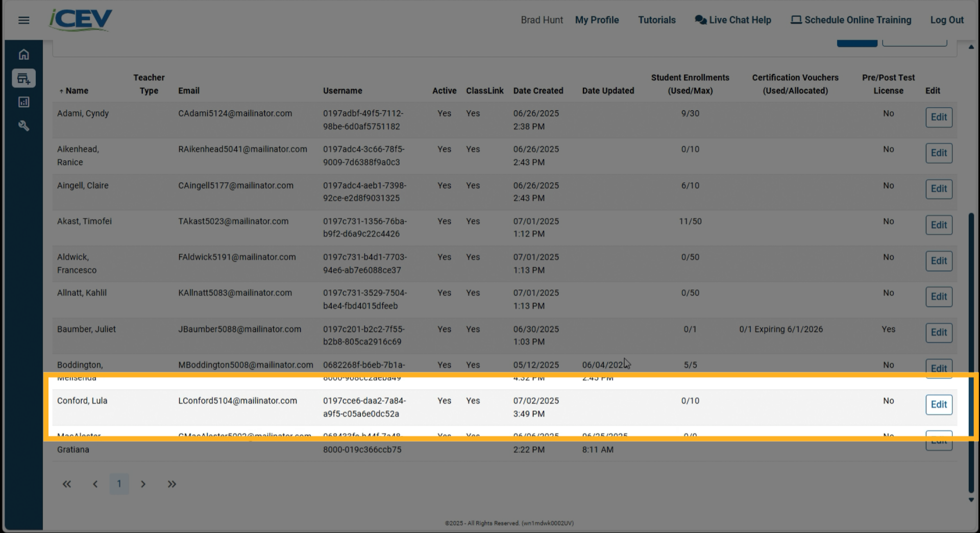980x533 pixels.
Task: Click the Log Out link
Action: 947,20
